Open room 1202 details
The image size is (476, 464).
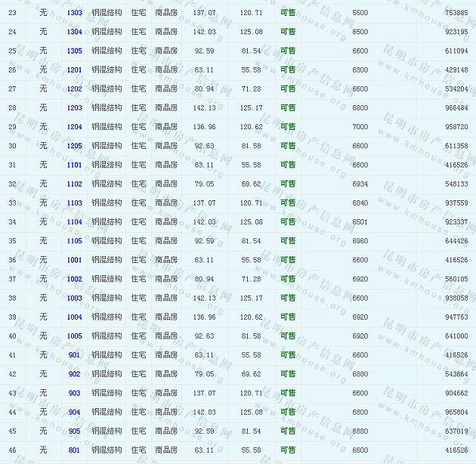click(x=74, y=88)
